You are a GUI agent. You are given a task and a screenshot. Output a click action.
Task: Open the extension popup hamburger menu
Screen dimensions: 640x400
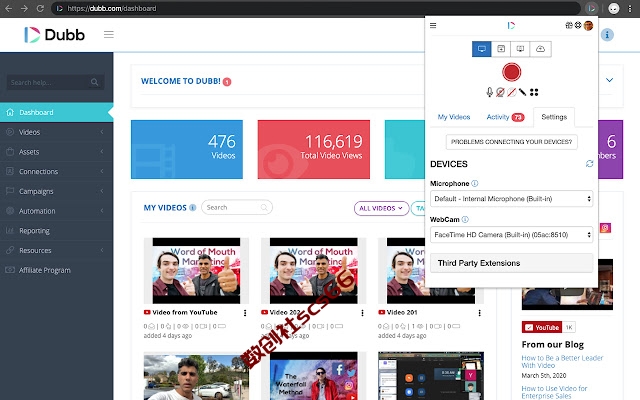[x=433, y=25]
